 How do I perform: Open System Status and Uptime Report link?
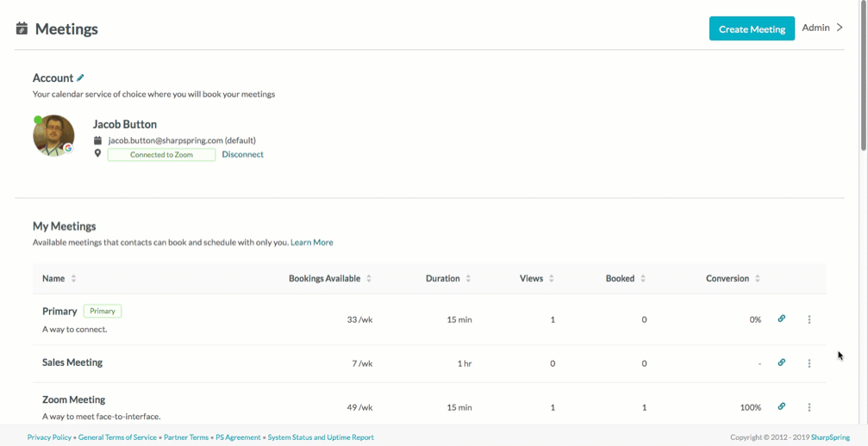[x=321, y=437]
